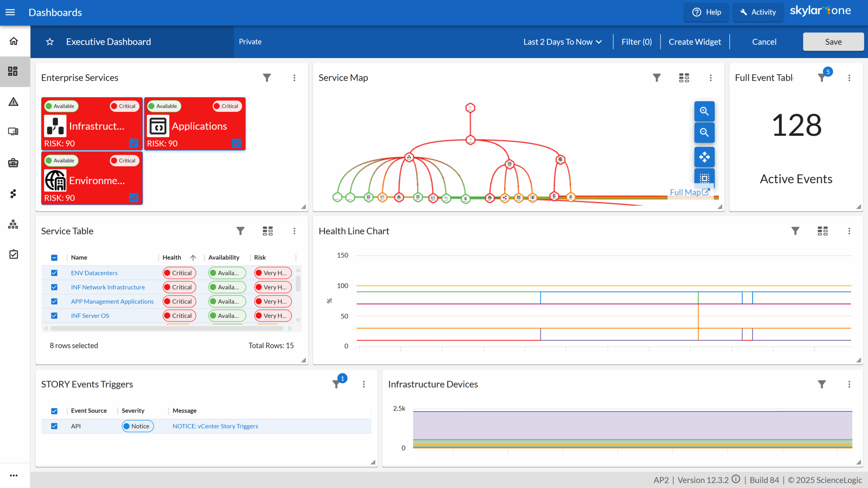Uncheck the API event in STORY Events Triggers
Viewport: 868px width, 488px height.
tap(54, 426)
